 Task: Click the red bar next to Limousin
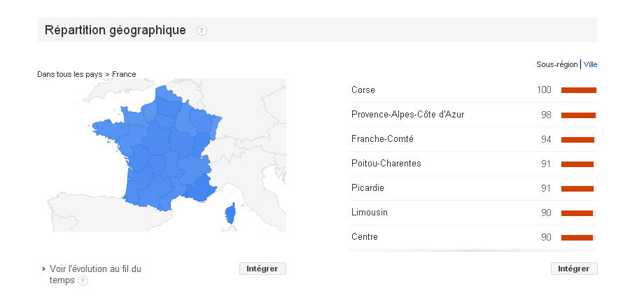577,213
